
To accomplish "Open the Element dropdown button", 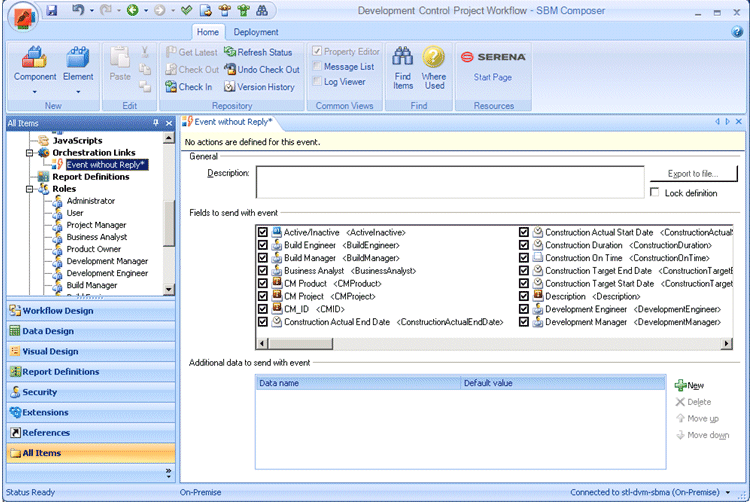I will pos(78,90).
